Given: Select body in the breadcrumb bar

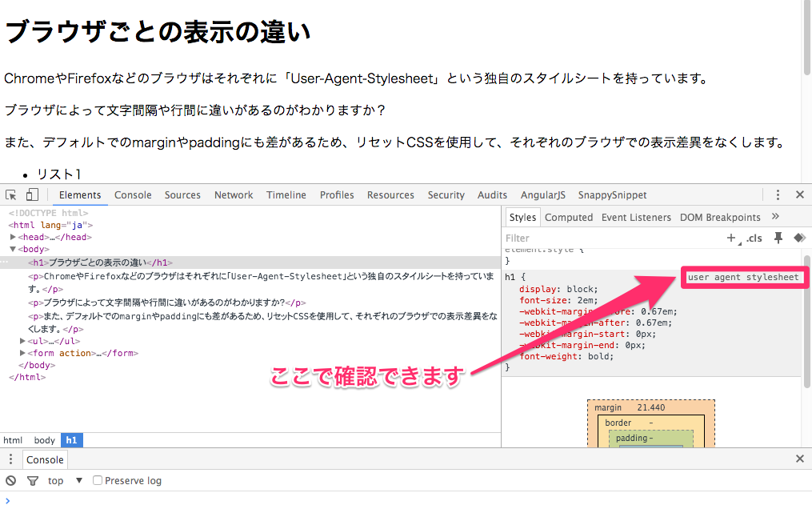Looking at the screenshot, I should coord(45,440).
